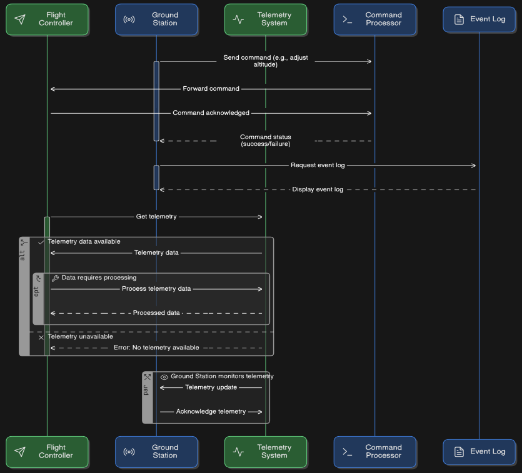Click the terminal icon in bottom Command Processor box

(x=347, y=452)
